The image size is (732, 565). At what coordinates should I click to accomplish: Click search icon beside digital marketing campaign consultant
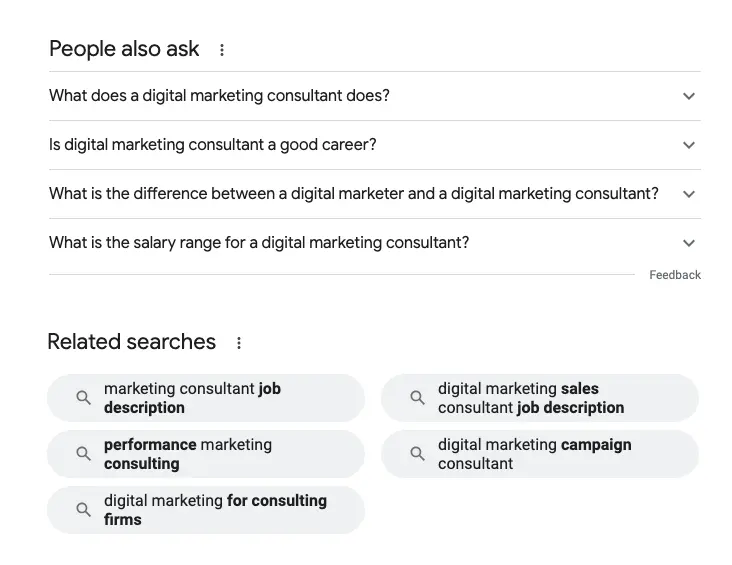tap(418, 454)
